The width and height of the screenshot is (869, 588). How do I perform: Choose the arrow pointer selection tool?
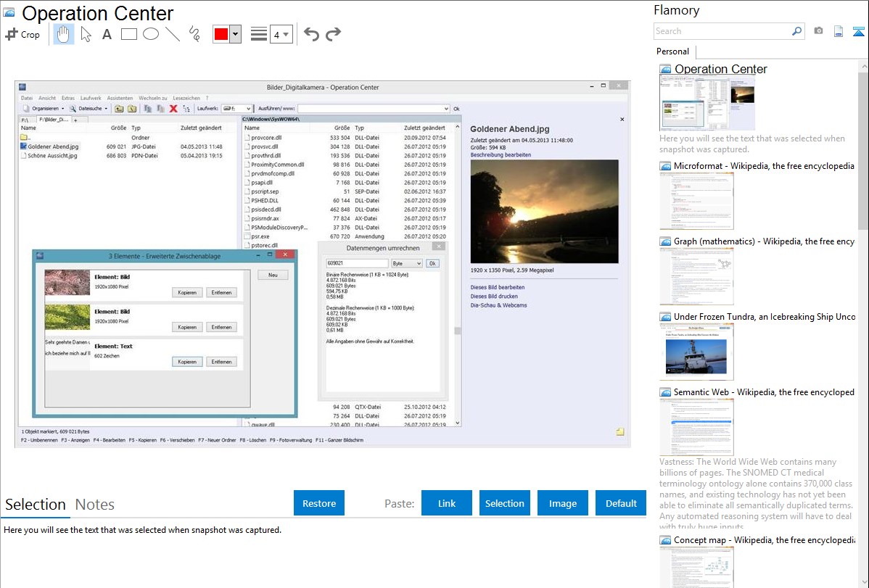[x=86, y=34]
